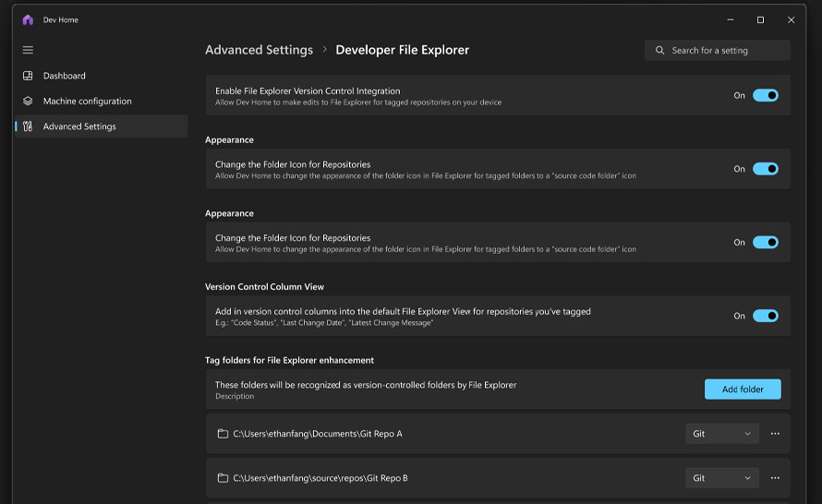The height and width of the screenshot is (504, 822).
Task: Select path C:\Users\ethanfang\Documents\Git Repo A
Action: pos(317,434)
